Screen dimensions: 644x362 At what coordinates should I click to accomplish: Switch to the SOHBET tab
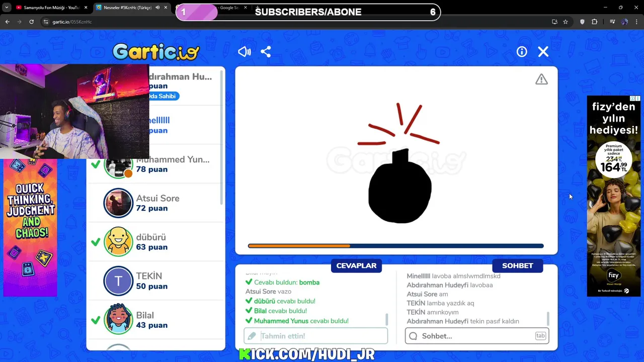tap(517, 265)
